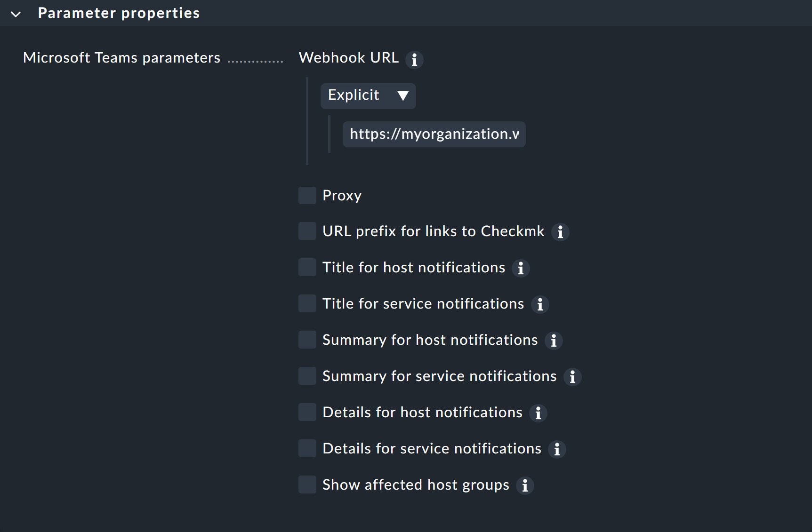The width and height of the screenshot is (812, 532).
Task: Open info tooltip for Webhook URL
Action: (x=415, y=60)
